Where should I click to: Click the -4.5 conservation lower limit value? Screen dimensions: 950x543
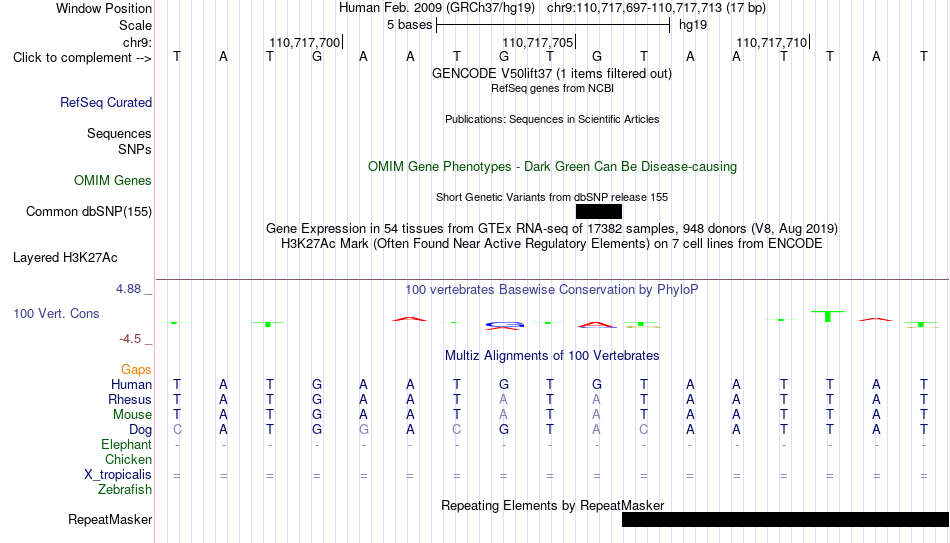(x=130, y=339)
